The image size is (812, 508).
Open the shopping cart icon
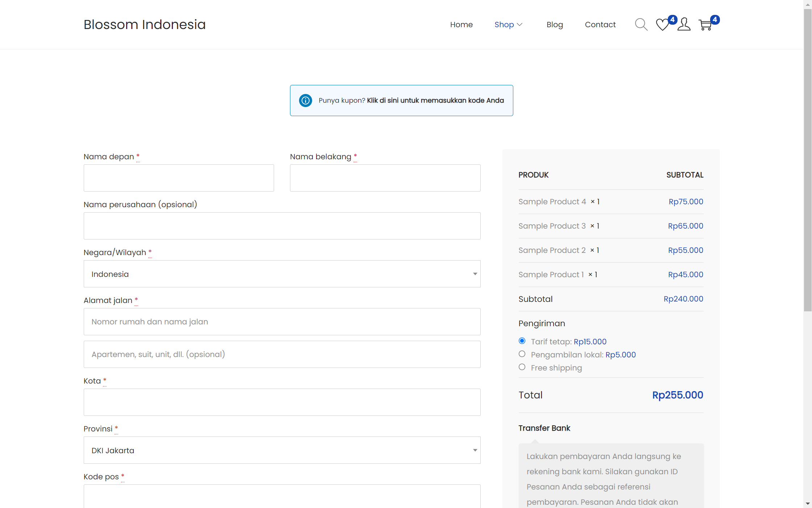point(705,25)
